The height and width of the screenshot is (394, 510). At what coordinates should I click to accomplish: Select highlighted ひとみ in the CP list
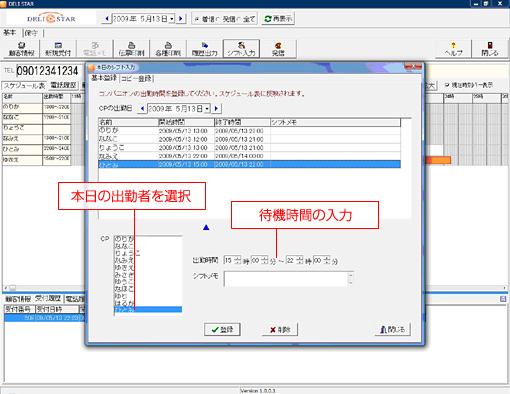(148, 310)
